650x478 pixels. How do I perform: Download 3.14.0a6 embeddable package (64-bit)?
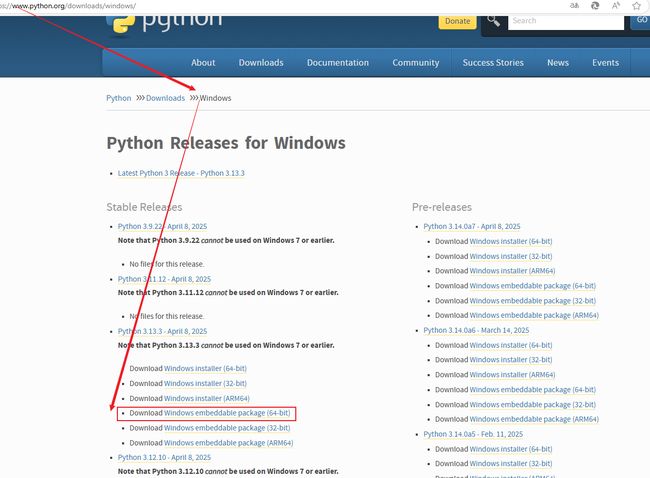[x=533, y=390]
